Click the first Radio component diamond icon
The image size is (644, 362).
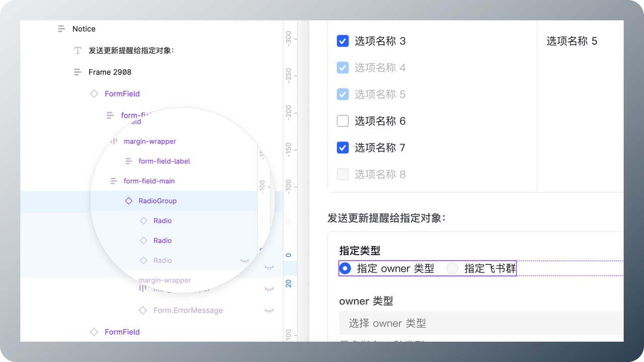coord(144,221)
